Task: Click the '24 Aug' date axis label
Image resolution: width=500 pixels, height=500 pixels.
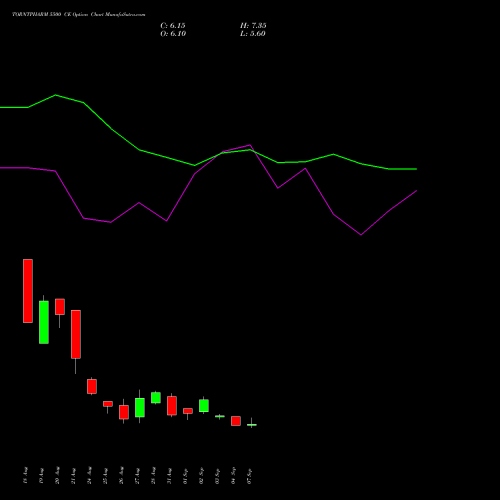Action: (x=90, y=475)
